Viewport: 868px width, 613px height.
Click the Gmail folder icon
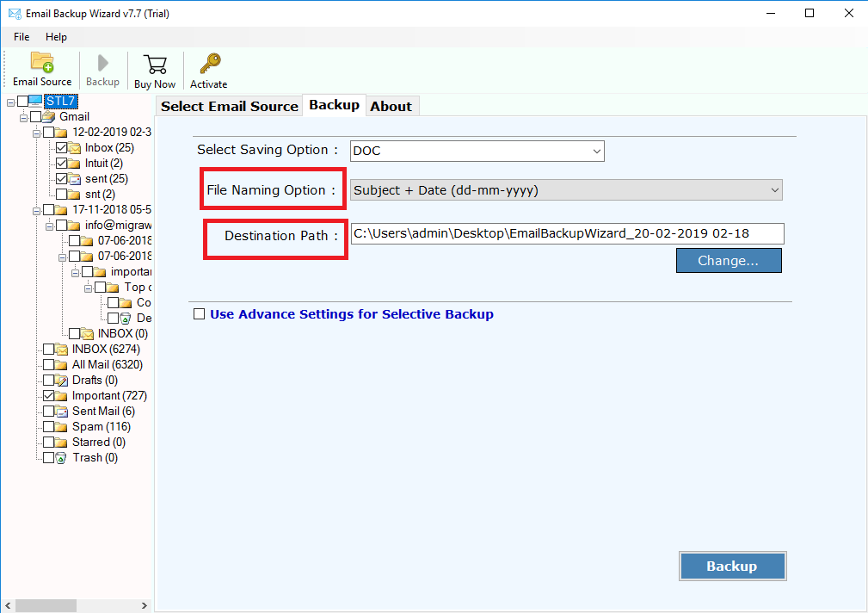49,116
